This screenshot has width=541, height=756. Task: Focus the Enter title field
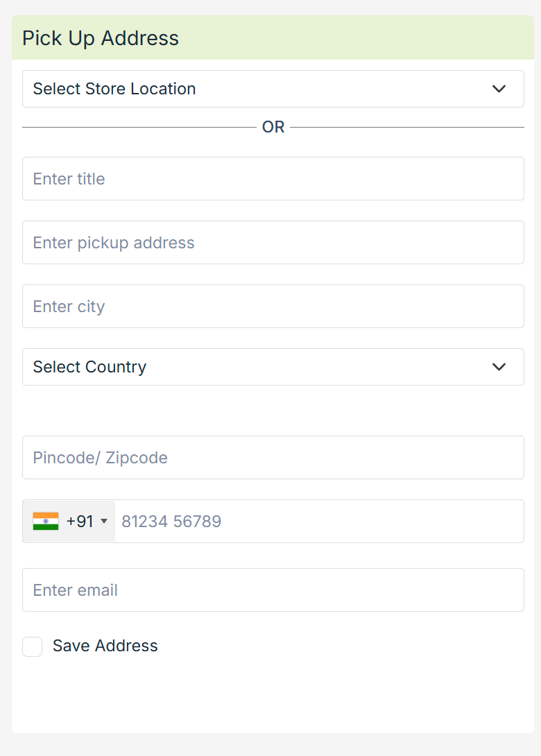(273, 179)
